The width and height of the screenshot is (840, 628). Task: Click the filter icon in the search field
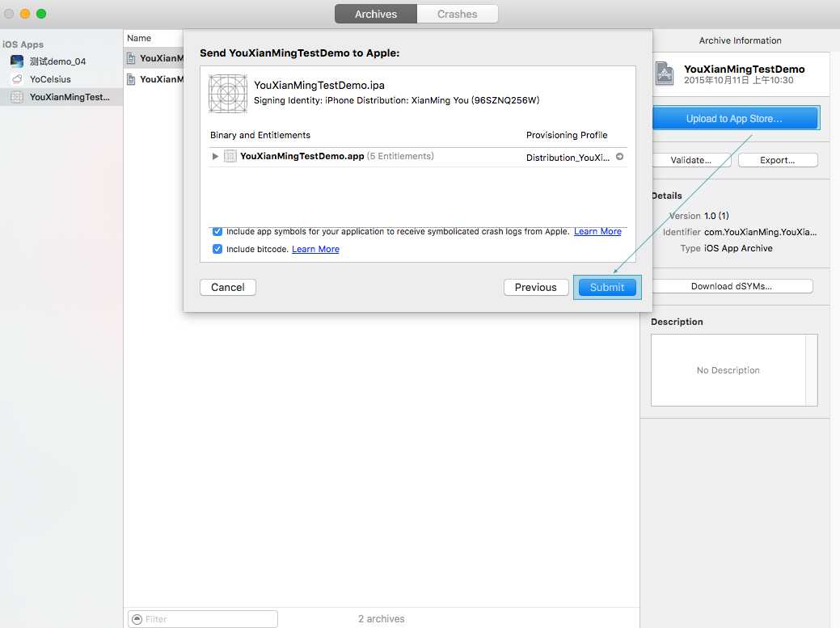tap(137, 619)
